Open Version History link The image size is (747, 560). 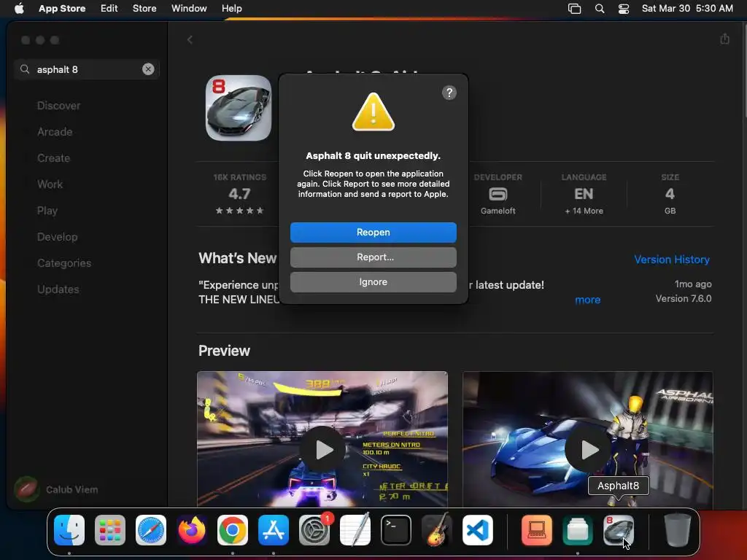672,260
